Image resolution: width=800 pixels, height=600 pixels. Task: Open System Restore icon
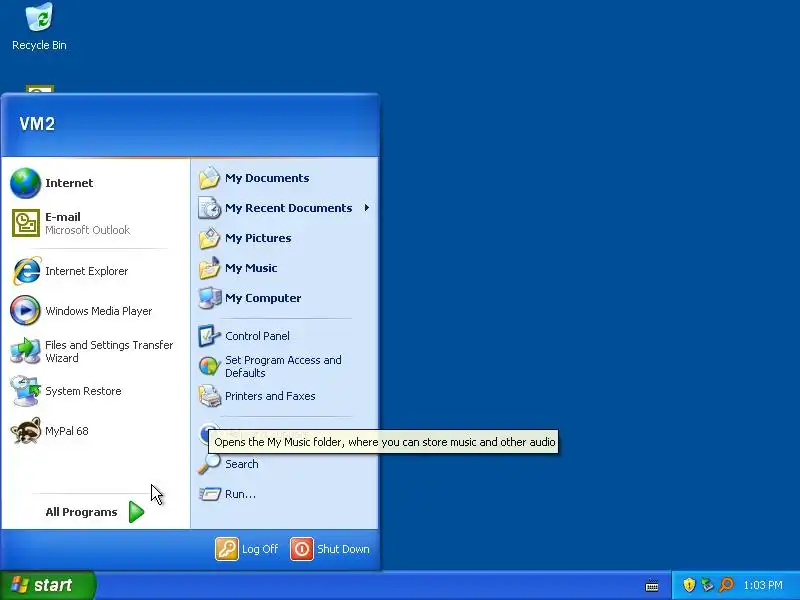[x=25, y=391]
